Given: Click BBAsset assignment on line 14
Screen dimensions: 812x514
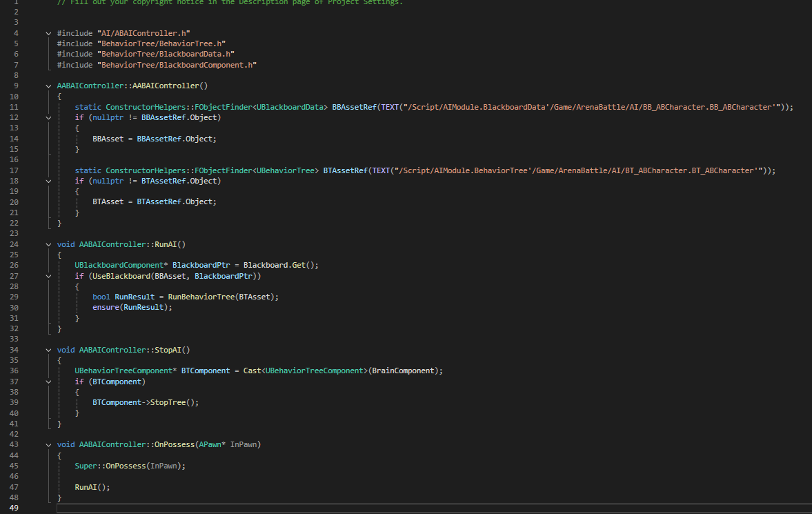Looking at the screenshot, I should click(x=155, y=139).
